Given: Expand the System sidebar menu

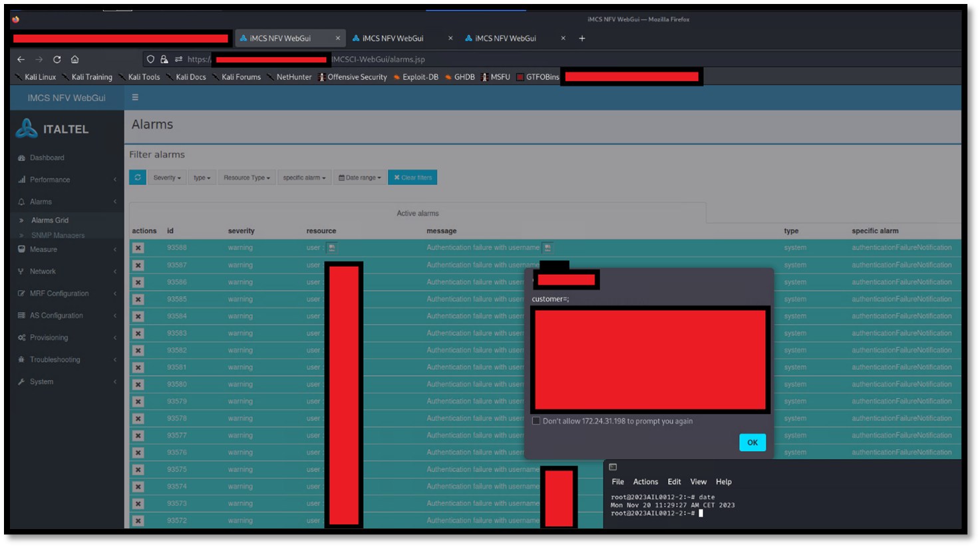Looking at the screenshot, I should pos(67,382).
